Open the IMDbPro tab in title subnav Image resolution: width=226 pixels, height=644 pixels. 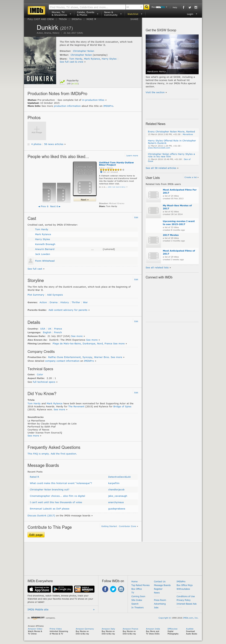click(x=77, y=19)
